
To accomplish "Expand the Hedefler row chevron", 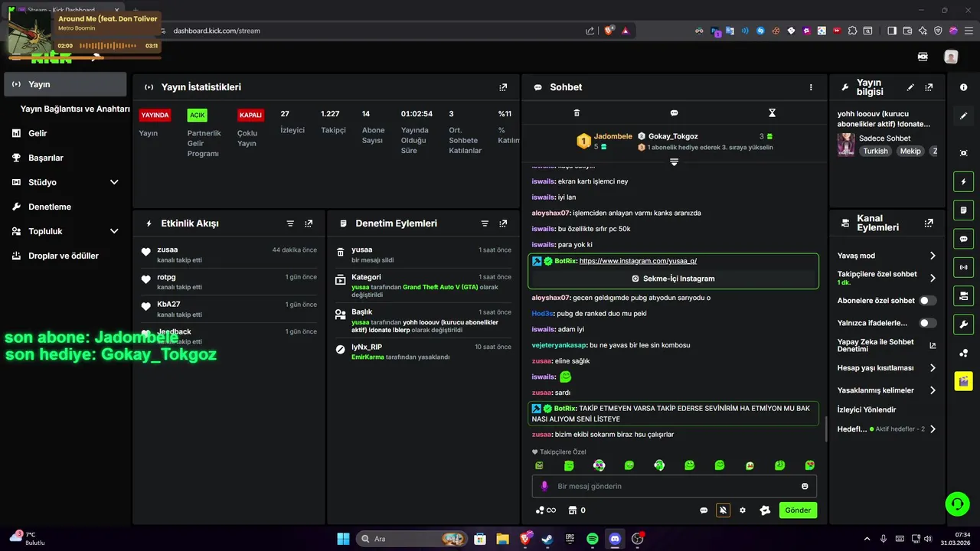I will pos(933,429).
